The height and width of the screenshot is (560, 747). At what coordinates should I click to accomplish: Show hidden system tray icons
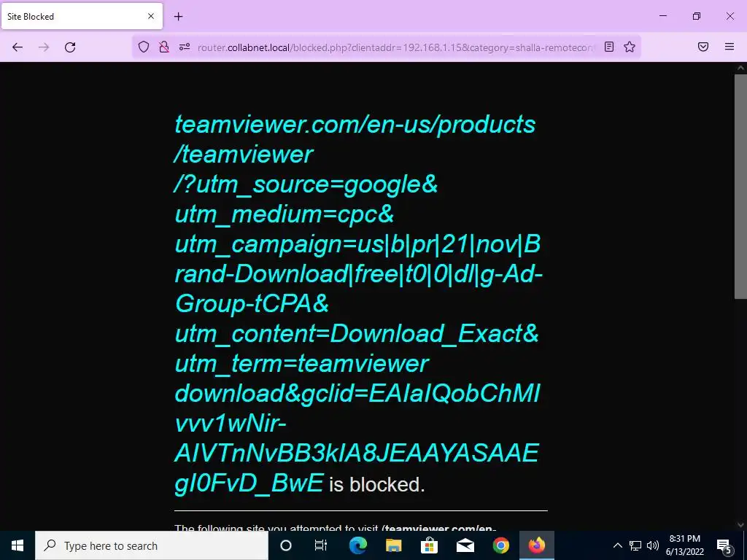pyautogui.click(x=617, y=545)
